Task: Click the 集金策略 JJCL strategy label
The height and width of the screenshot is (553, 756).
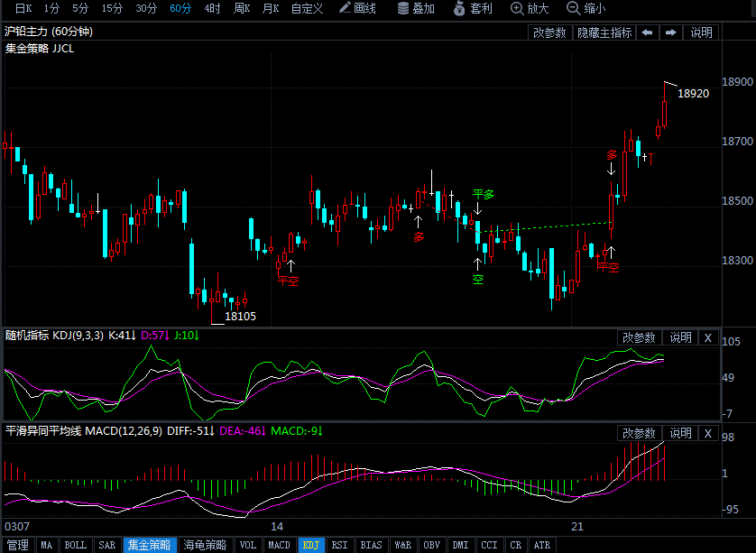Action: tap(40, 49)
